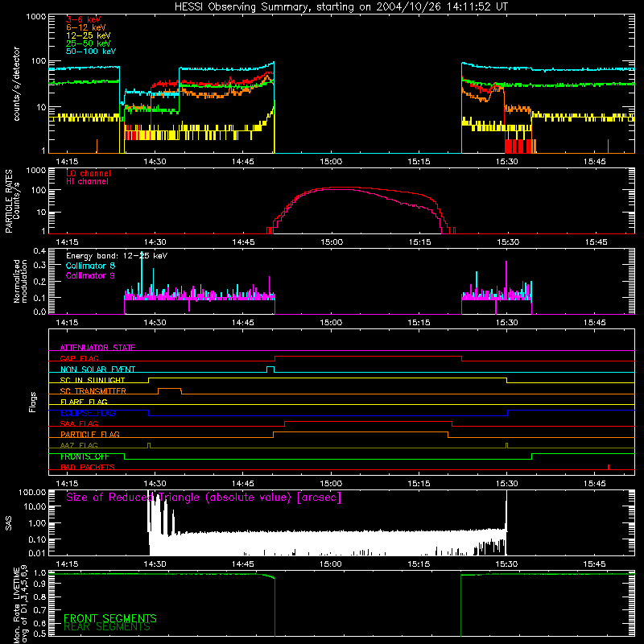Click the counts/s/detector axis title

[16, 84]
